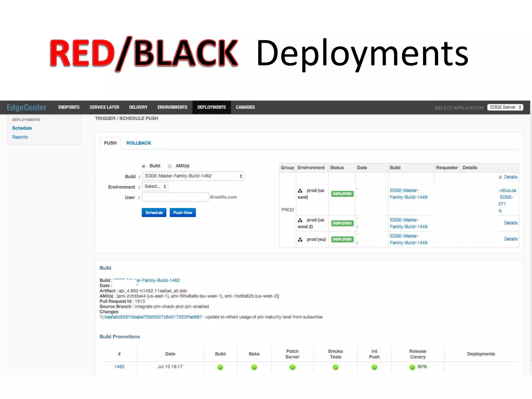Open the Deployments menu

211,107
